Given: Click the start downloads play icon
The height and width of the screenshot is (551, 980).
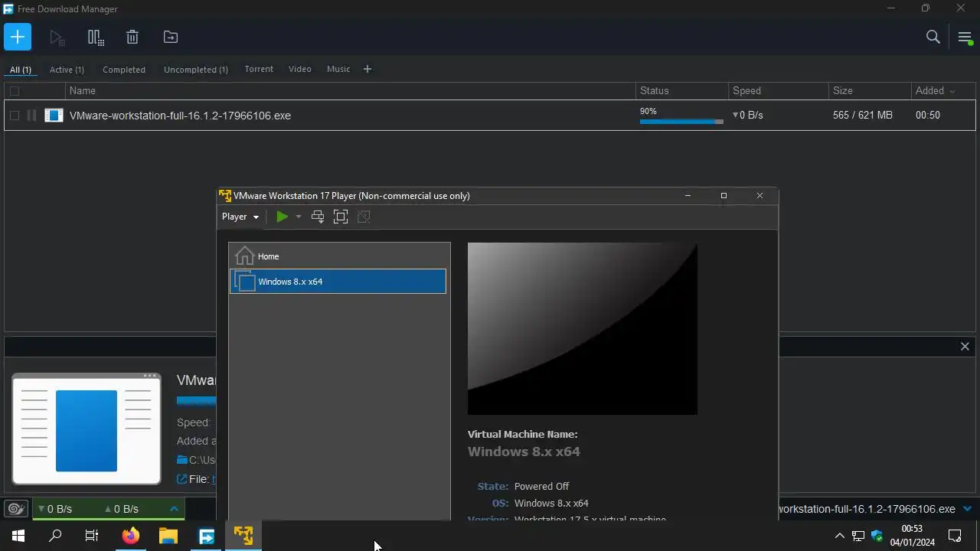Looking at the screenshot, I should (57, 37).
